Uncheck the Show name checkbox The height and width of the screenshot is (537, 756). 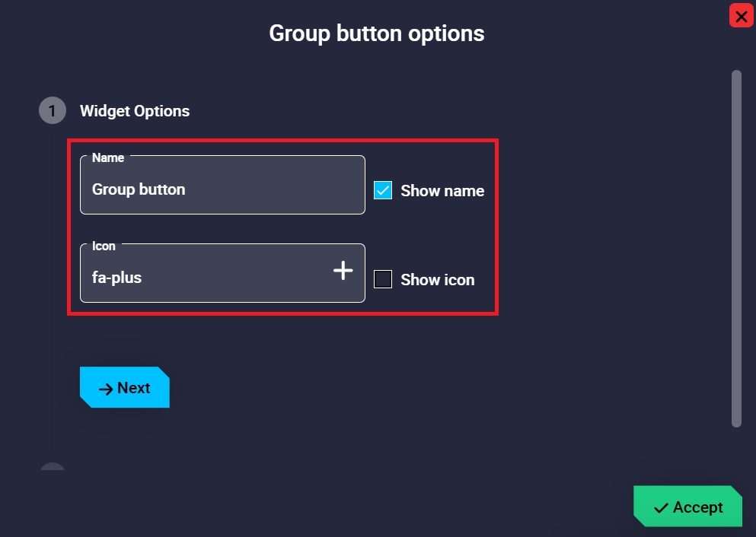pyautogui.click(x=383, y=191)
